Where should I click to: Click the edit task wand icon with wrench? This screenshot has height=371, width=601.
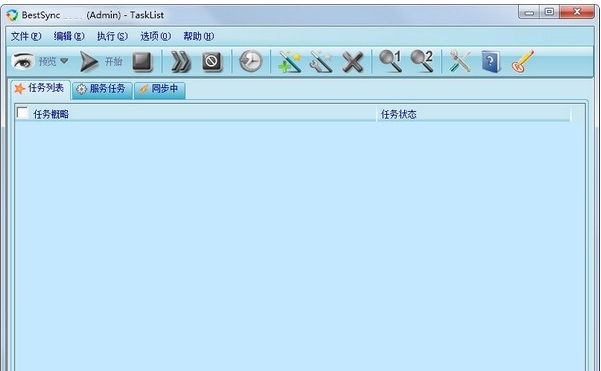coord(321,62)
